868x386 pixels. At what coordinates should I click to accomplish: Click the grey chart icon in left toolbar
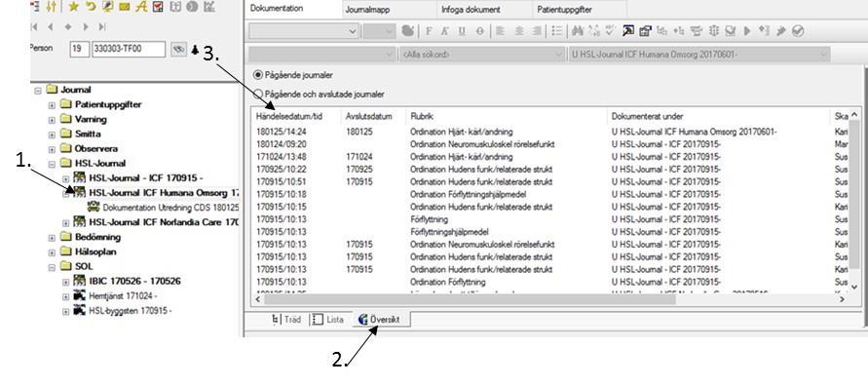click(x=208, y=7)
